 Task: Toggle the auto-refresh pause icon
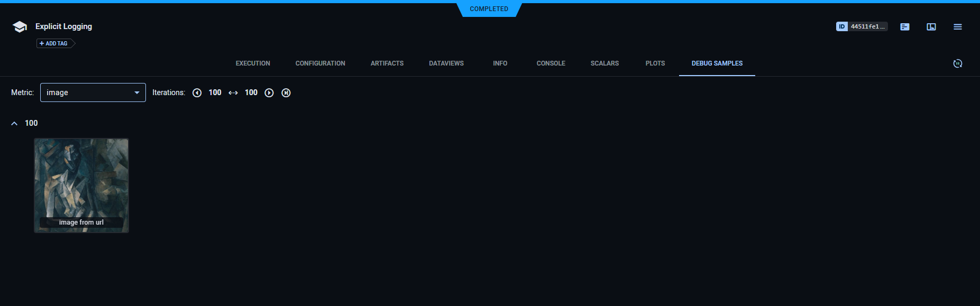(957, 63)
